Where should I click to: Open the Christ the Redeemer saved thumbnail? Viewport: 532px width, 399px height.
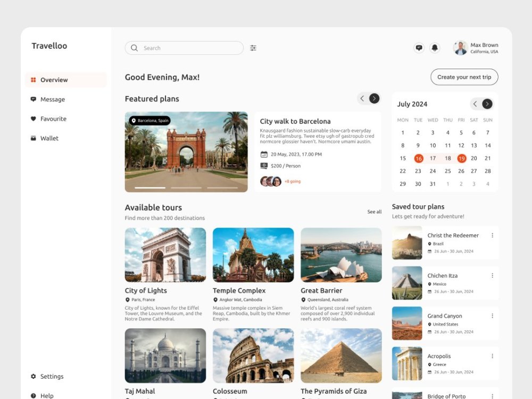(407, 243)
